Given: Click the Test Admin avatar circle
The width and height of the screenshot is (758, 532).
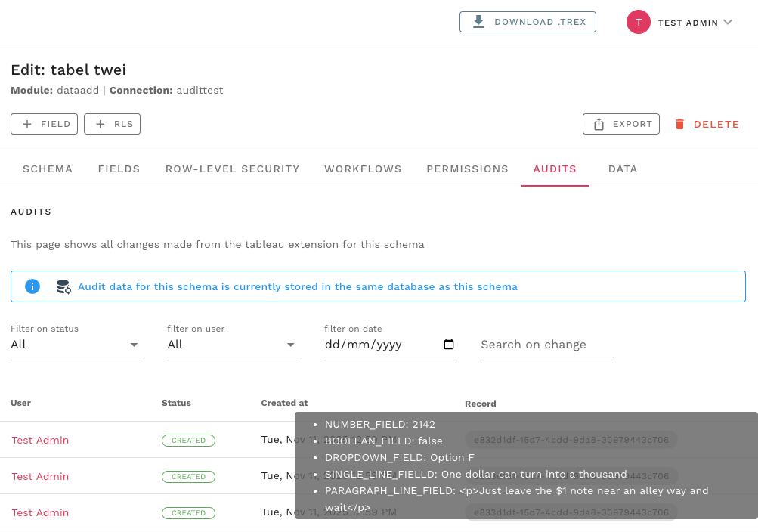Looking at the screenshot, I should click(x=639, y=22).
